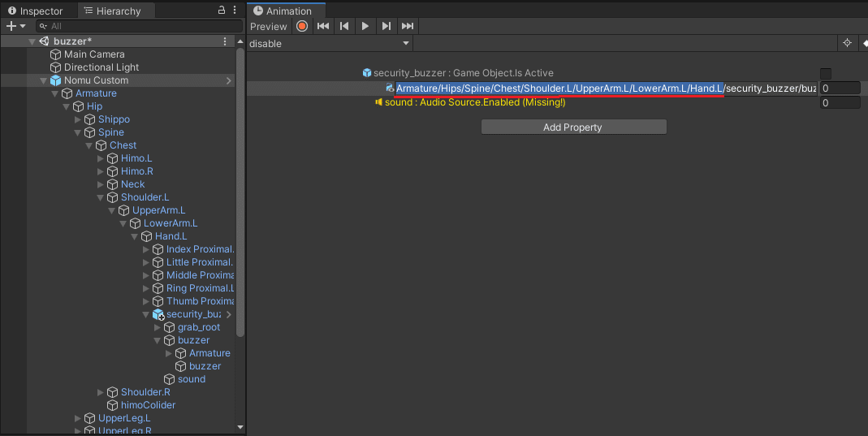The width and height of the screenshot is (868, 436).
Task: Click the vertical scrollbar thumb in the Hierarchy
Action: coord(240,192)
